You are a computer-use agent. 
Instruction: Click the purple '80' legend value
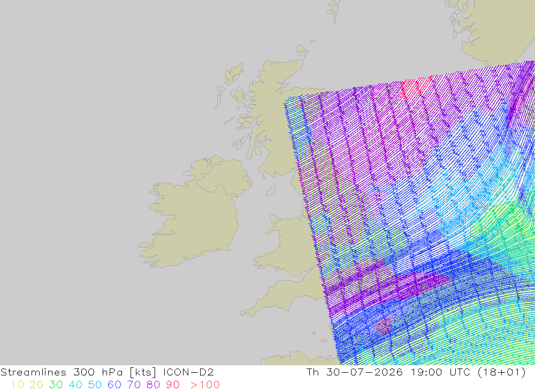tap(153, 385)
